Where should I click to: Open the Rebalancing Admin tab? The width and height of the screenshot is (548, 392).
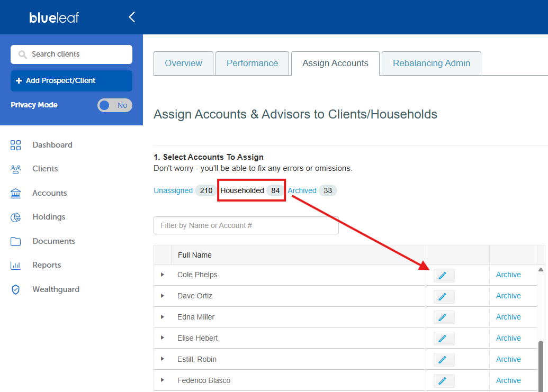click(x=432, y=63)
